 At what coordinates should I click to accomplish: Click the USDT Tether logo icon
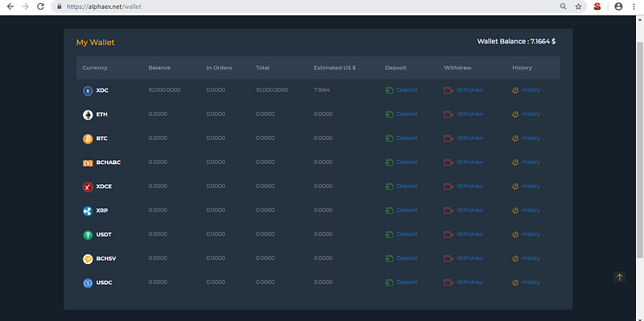88,235
